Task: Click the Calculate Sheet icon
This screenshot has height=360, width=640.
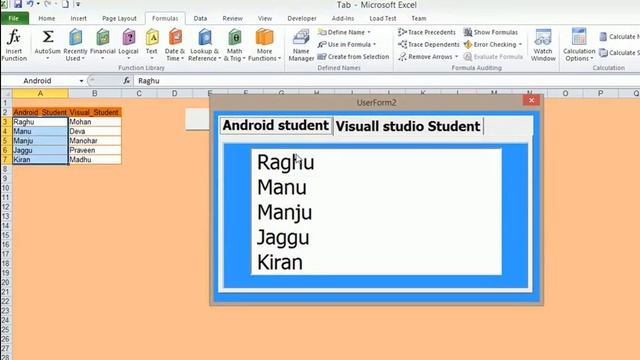Action: tap(603, 53)
